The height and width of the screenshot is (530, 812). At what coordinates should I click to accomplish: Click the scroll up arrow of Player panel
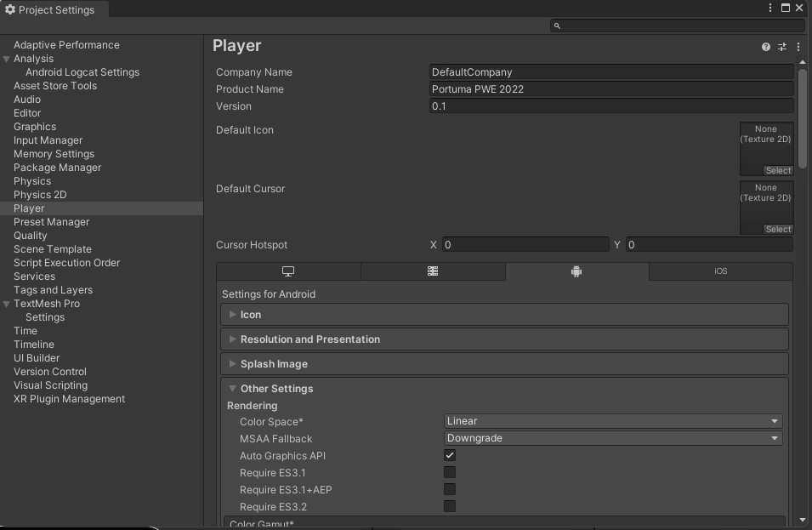tap(802, 62)
